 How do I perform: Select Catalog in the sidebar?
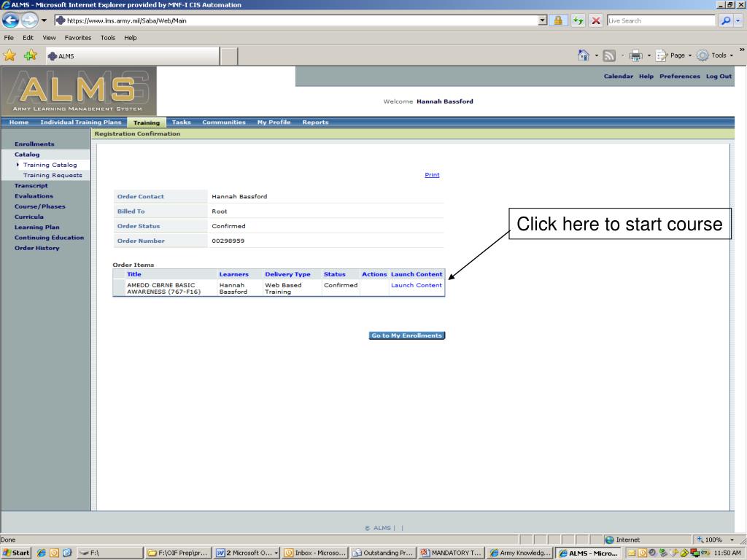pyautogui.click(x=27, y=155)
